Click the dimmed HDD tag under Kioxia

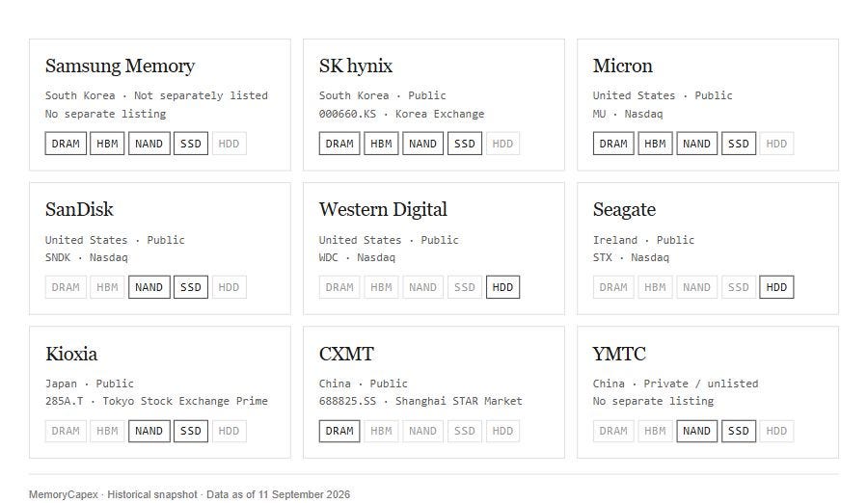(x=229, y=431)
